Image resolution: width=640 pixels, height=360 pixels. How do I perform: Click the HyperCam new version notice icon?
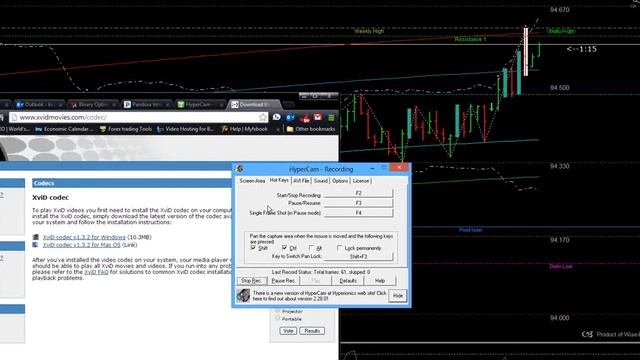[243, 296]
